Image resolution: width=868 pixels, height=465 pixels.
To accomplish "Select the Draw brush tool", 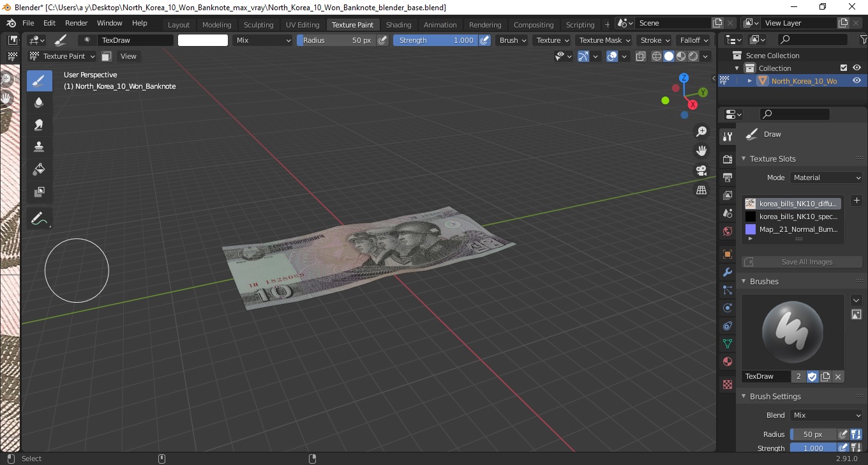I will [39, 80].
